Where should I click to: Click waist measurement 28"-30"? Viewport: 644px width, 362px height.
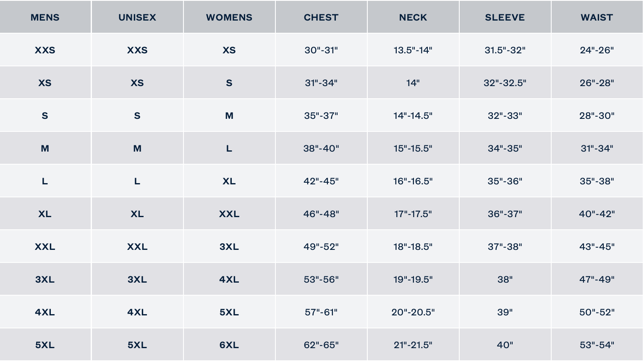pyautogui.click(x=597, y=115)
